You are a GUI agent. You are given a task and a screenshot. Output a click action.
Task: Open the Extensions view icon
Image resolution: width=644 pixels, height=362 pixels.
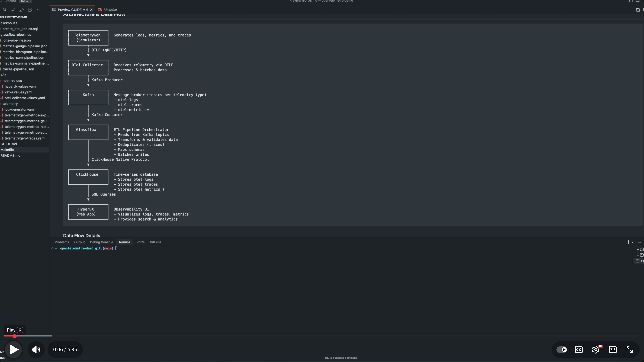tap(30, 10)
